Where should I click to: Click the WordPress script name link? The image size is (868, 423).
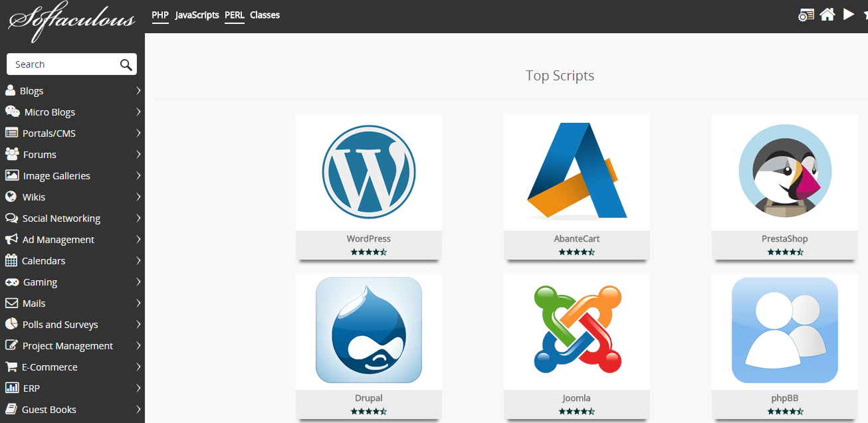click(369, 238)
